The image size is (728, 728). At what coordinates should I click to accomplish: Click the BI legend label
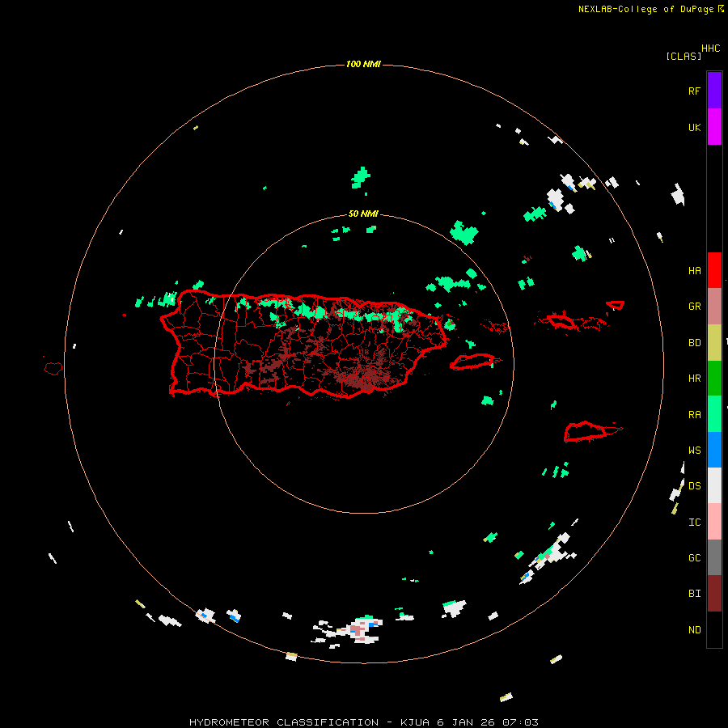(x=694, y=594)
